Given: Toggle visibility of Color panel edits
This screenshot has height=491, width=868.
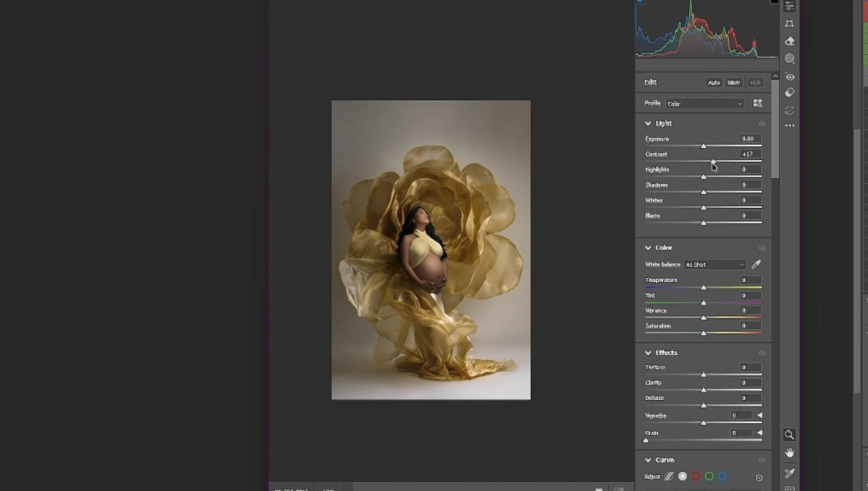Looking at the screenshot, I should click(x=762, y=248).
